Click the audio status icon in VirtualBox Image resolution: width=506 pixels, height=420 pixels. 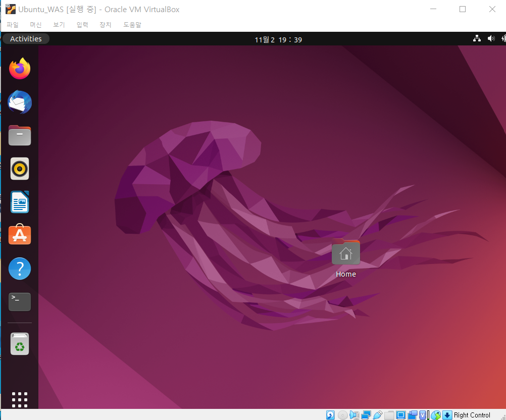[355, 415]
